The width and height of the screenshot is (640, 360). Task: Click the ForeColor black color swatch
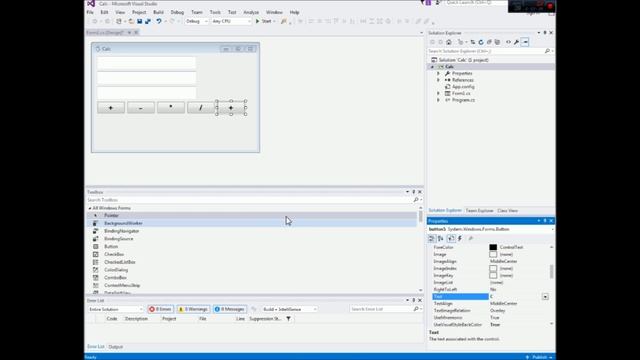(x=493, y=247)
